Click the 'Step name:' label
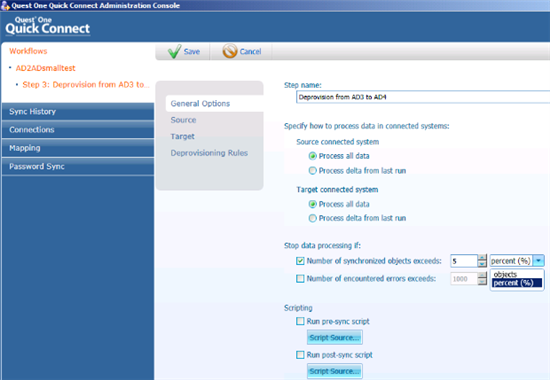Image resolution: width=550 pixels, height=380 pixels. coord(303,85)
